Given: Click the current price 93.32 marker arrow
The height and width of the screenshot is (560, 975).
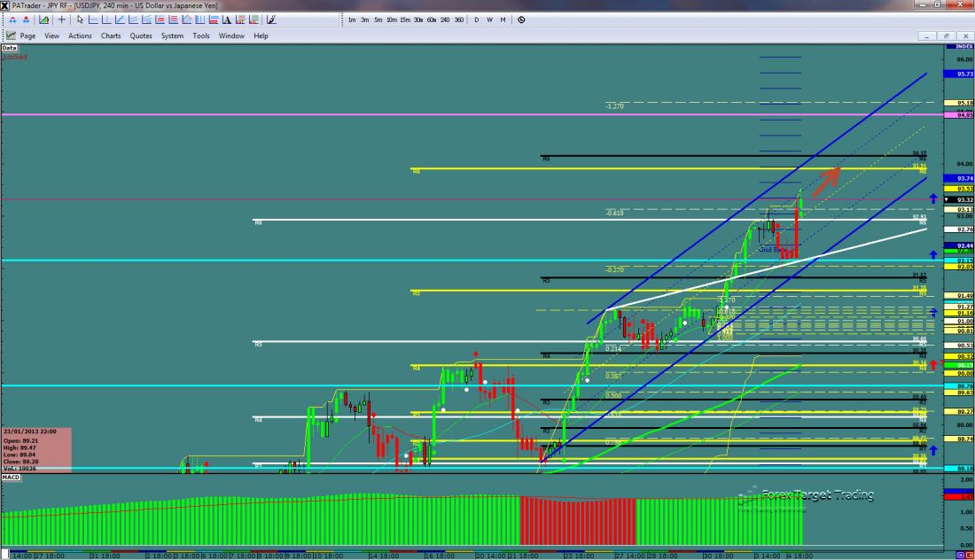Looking at the screenshot, I should point(948,200).
